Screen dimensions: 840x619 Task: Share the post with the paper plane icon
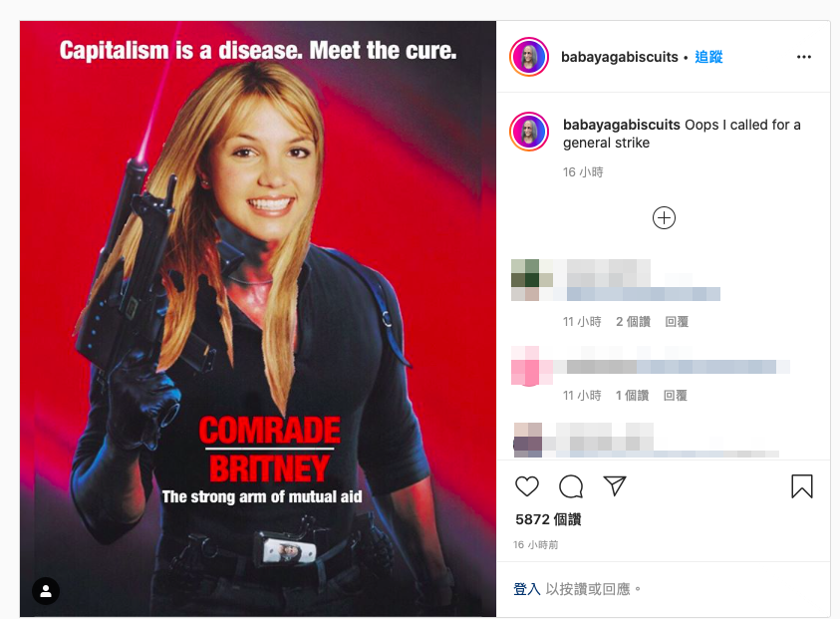pyautogui.click(x=615, y=485)
